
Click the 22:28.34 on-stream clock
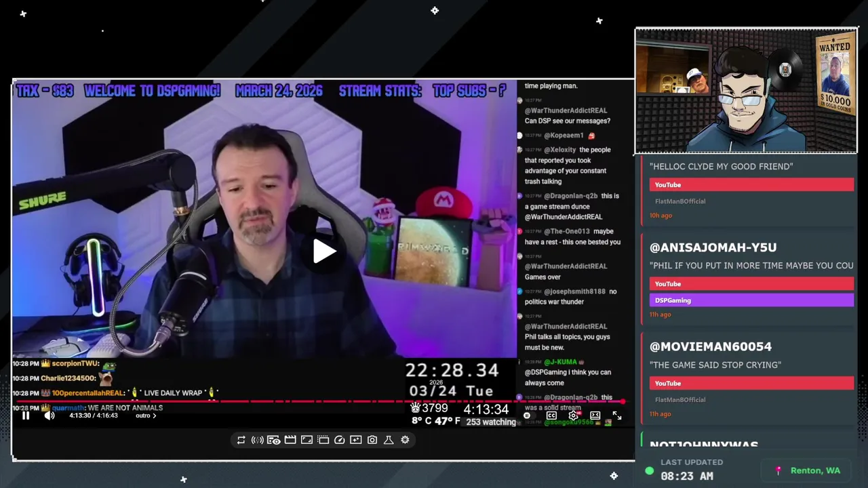click(x=452, y=370)
